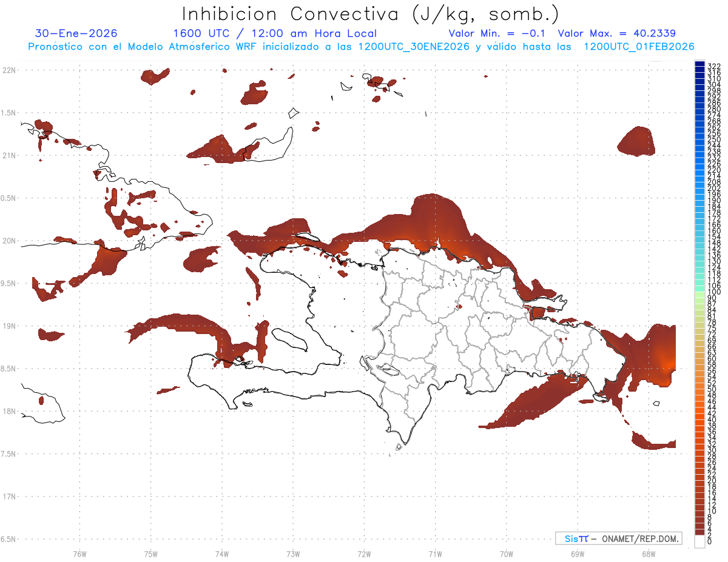
Task: Click the '322' value on the color scale
Action: [x=714, y=65]
